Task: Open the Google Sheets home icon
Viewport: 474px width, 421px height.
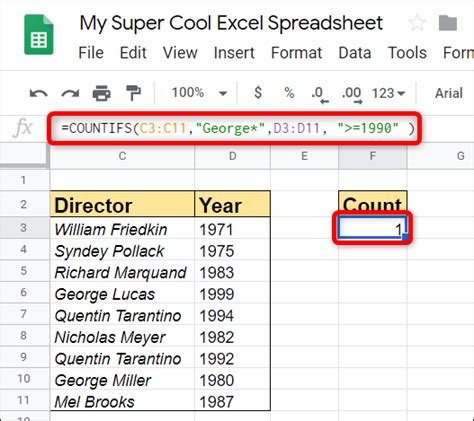Action: (39, 34)
